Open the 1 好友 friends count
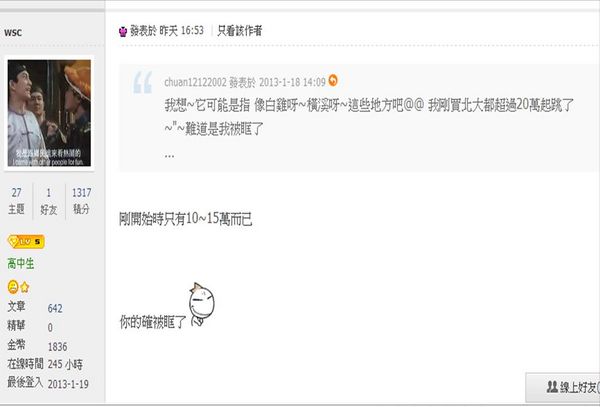The height and width of the screenshot is (407, 600). 49,201
